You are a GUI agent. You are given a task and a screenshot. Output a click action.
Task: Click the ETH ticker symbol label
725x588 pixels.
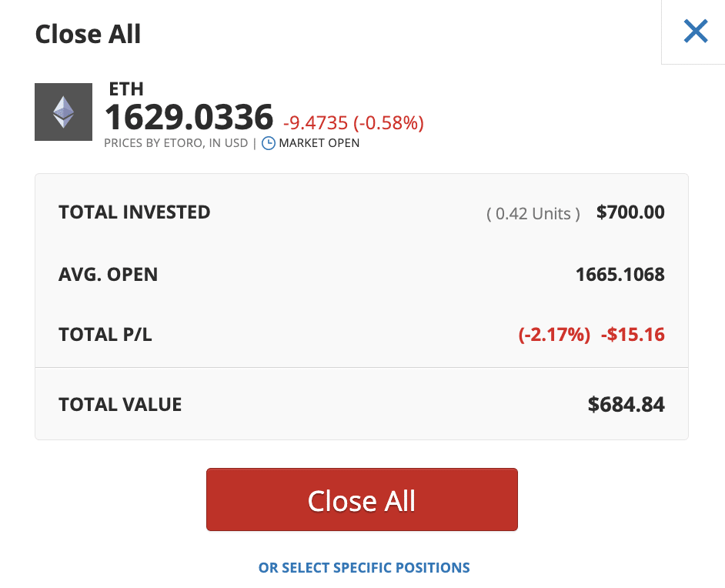125,89
